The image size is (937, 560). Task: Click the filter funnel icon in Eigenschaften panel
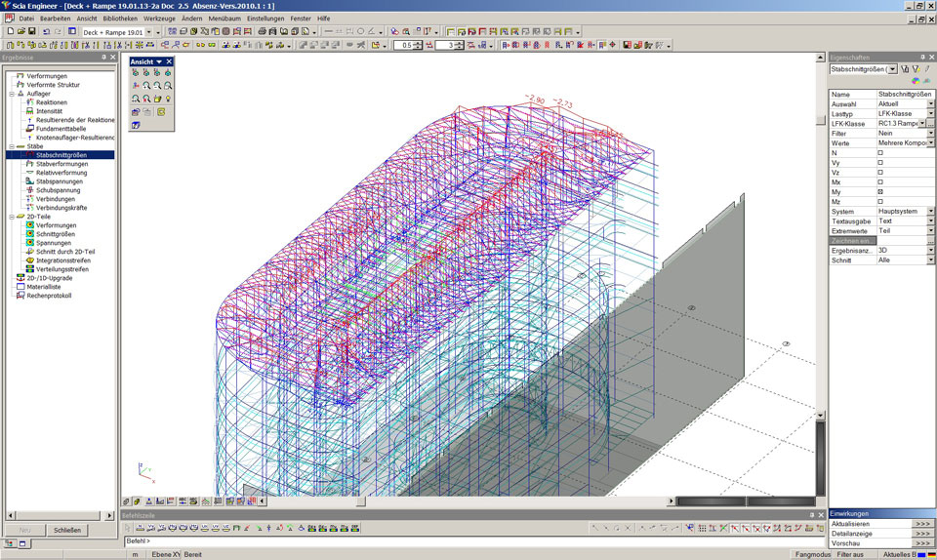click(x=905, y=69)
